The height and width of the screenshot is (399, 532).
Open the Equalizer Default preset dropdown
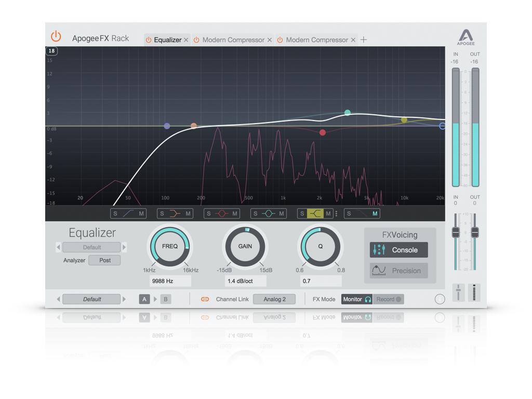pos(92,247)
